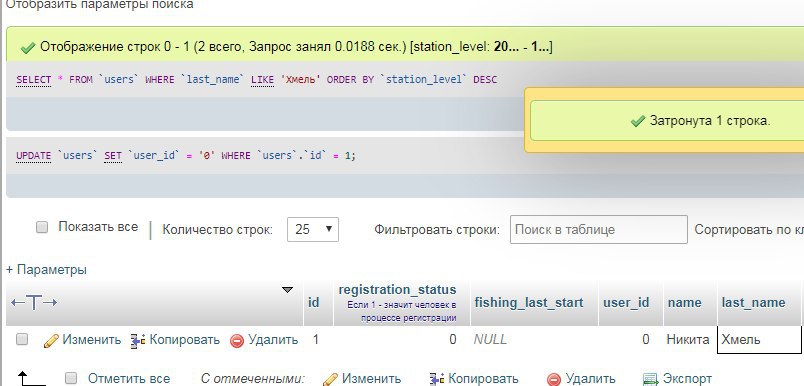Click the full texts arrows ←T→ icon
This screenshot has height=386, width=804.
click(34, 302)
